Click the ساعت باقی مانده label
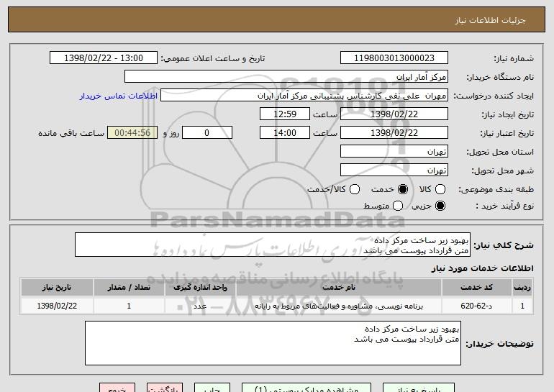This screenshot has height=392, width=554. point(71,133)
